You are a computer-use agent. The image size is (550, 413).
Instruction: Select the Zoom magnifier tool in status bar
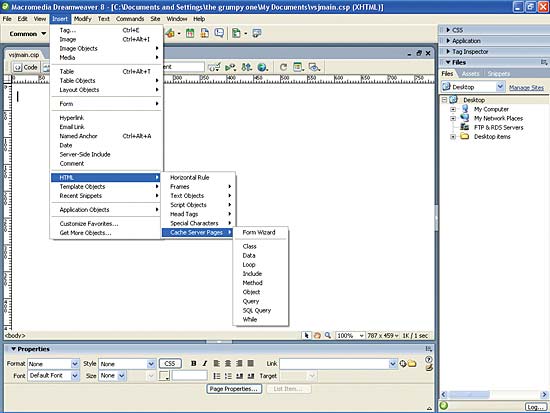[328, 335]
